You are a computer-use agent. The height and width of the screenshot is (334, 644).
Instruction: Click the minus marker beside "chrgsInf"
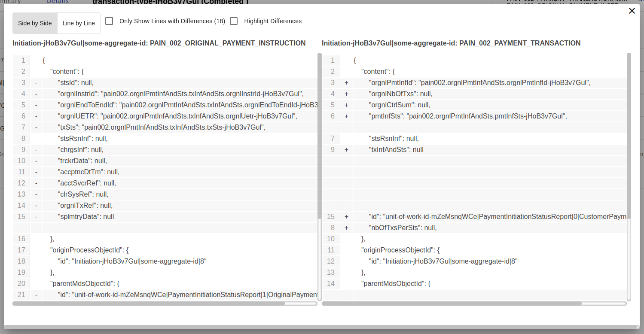(x=36, y=150)
